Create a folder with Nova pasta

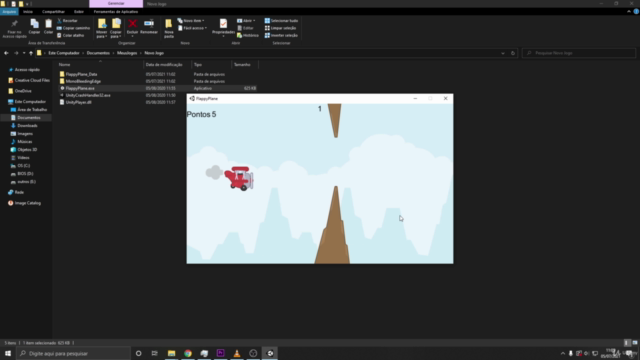(x=169, y=28)
